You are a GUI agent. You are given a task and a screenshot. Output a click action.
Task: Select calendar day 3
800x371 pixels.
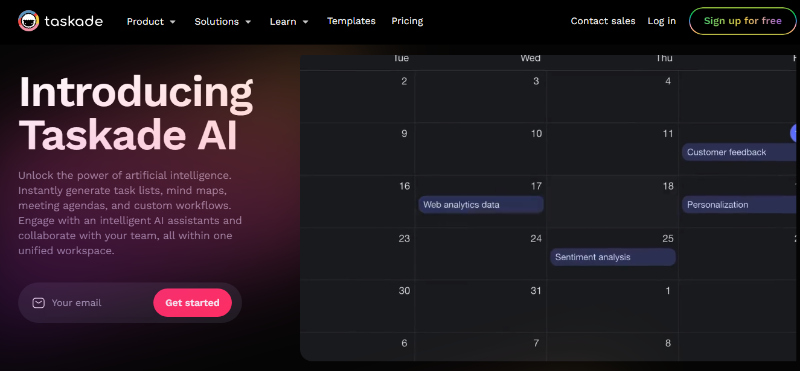pos(536,81)
